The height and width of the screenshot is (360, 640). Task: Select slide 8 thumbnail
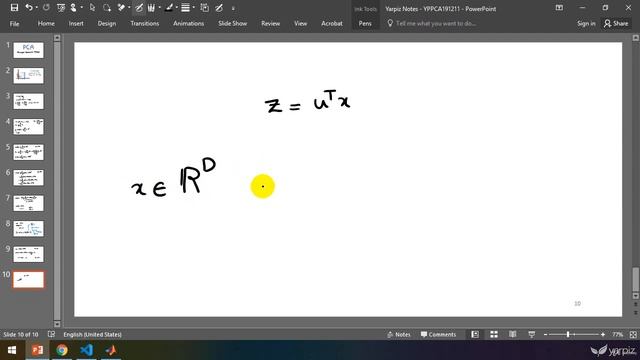[x=28, y=229]
